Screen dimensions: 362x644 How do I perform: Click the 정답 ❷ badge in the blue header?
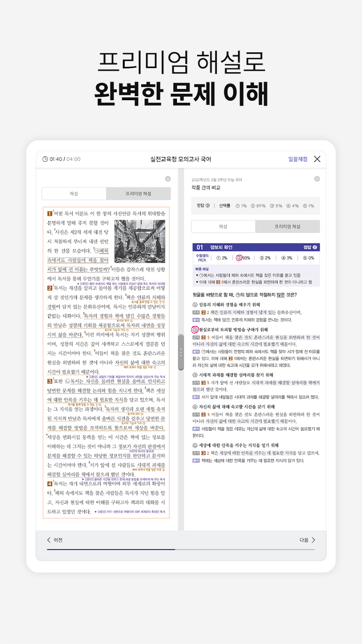point(310,247)
